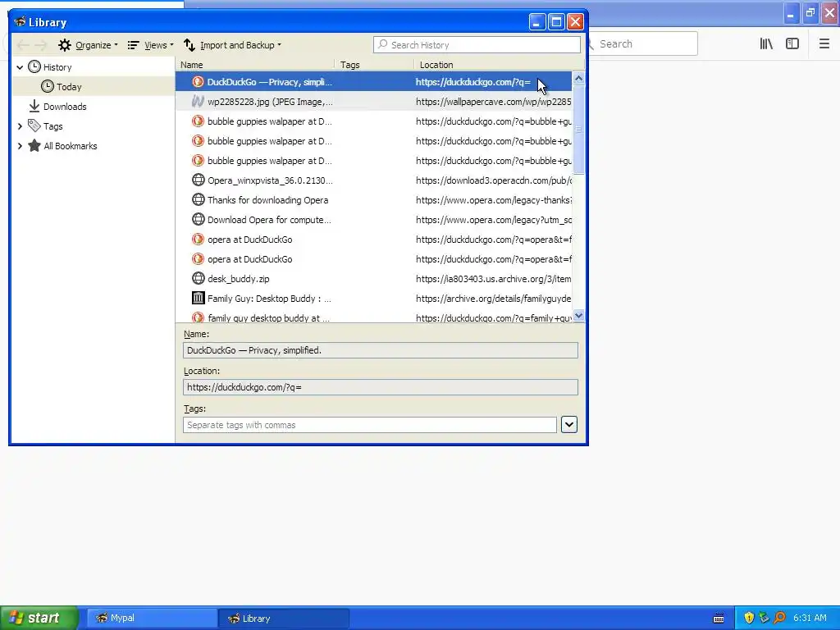840x630 pixels.
Task: Click the wallpapercave favicon beside wp2285228.jpg
Action: (x=198, y=101)
